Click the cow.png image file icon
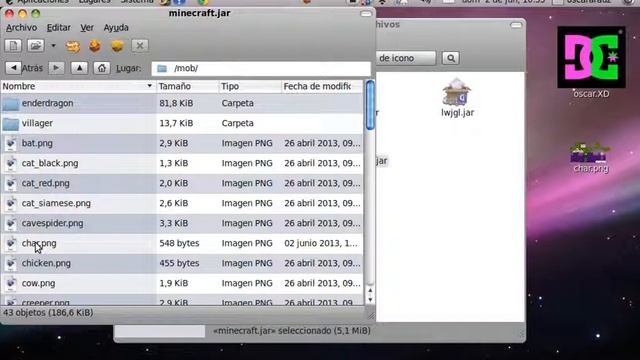 tap(11, 283)
